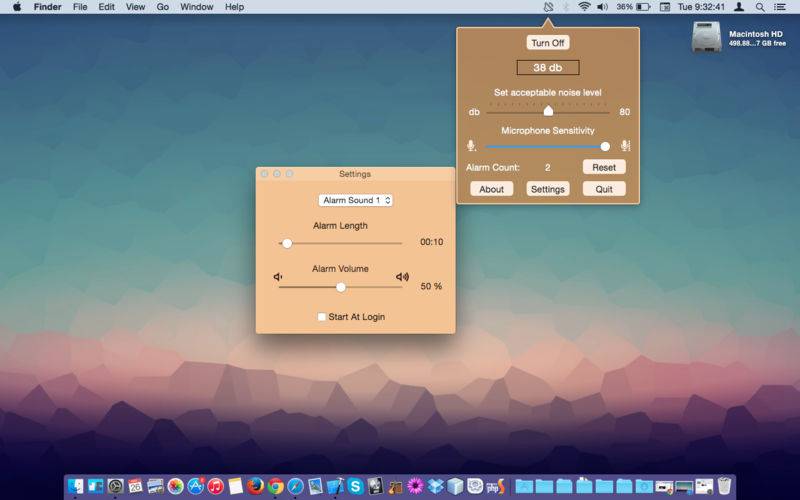Click the low alarm volume speaker icon
The height and width of the screenshot is (500, 800).
pyautogui.click(x=278, y=277)
